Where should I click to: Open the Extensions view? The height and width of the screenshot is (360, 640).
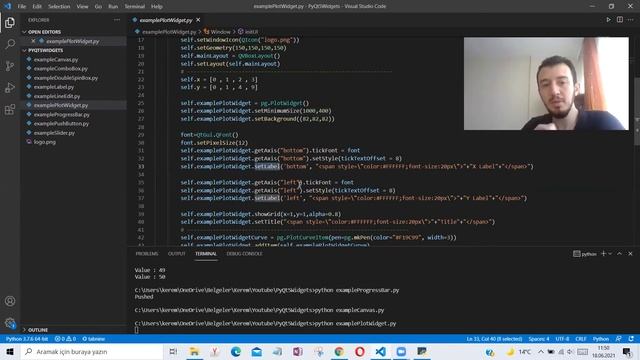pyautogui.click(x=10, y=109)
